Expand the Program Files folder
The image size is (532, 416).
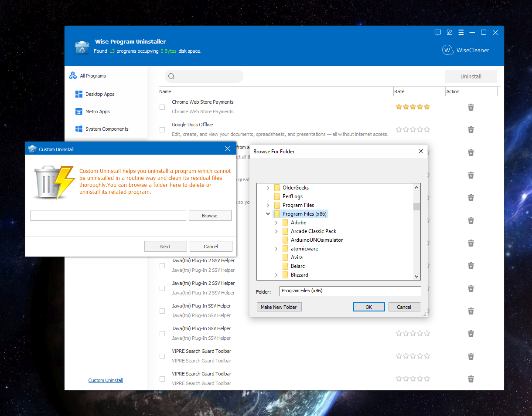point(268,205)
